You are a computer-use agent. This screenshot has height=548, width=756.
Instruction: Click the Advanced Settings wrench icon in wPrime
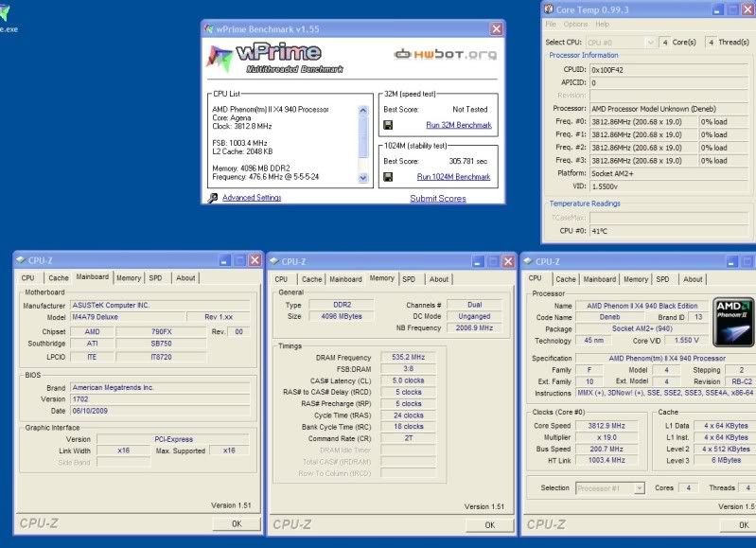click(x=213, y=198)
